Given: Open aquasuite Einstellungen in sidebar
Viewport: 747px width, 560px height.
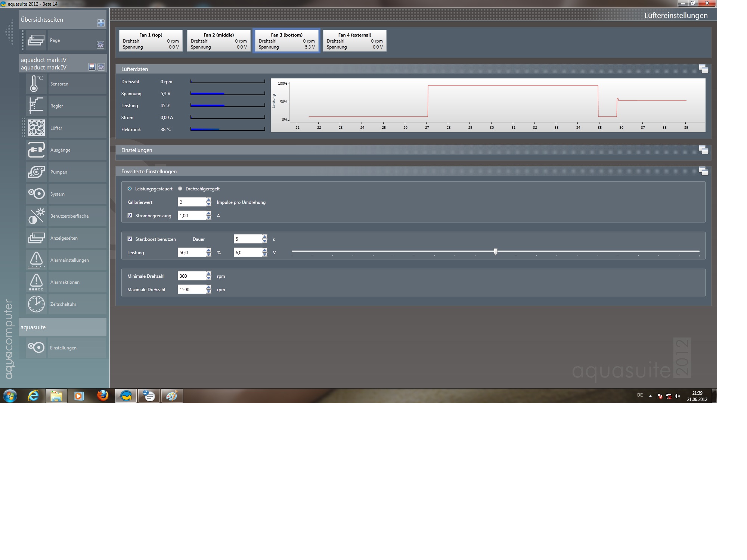Looking at the screenshot, I should point(63,348).
